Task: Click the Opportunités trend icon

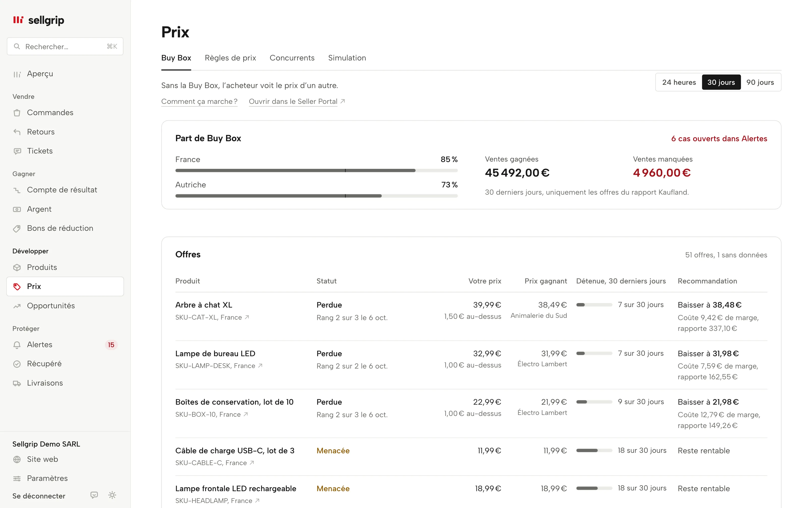Action: point(17,306)
